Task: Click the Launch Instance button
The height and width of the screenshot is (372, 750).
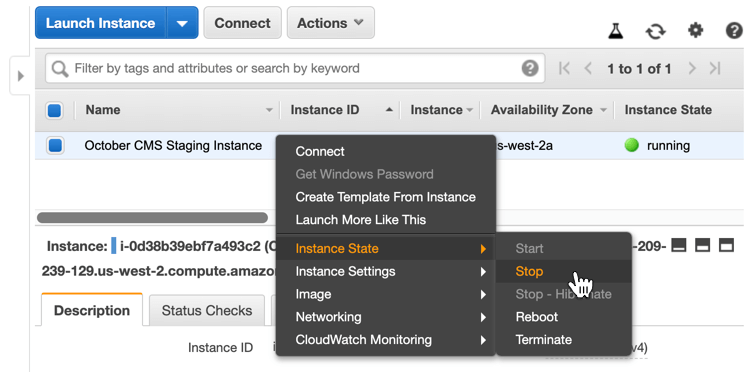Action: point(101,23)
